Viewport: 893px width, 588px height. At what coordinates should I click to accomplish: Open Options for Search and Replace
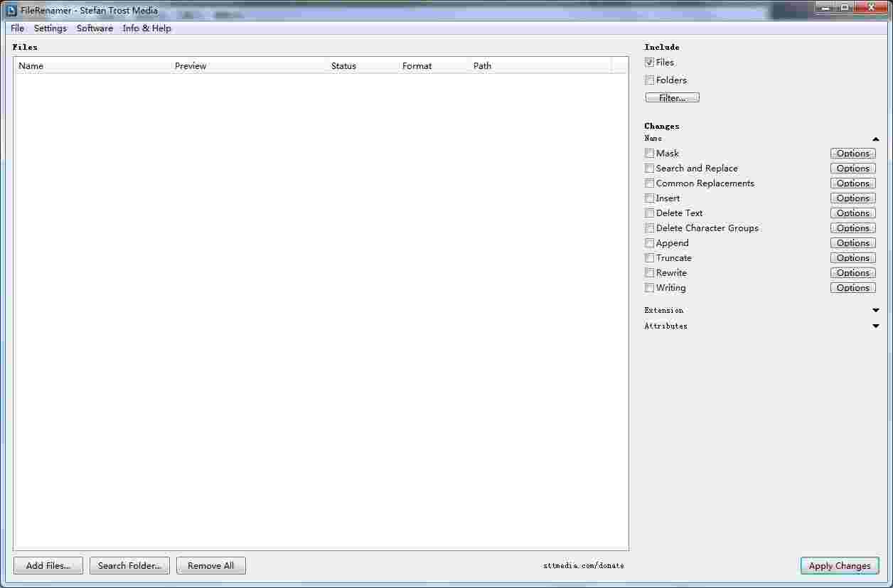click(x=853, y=169)
